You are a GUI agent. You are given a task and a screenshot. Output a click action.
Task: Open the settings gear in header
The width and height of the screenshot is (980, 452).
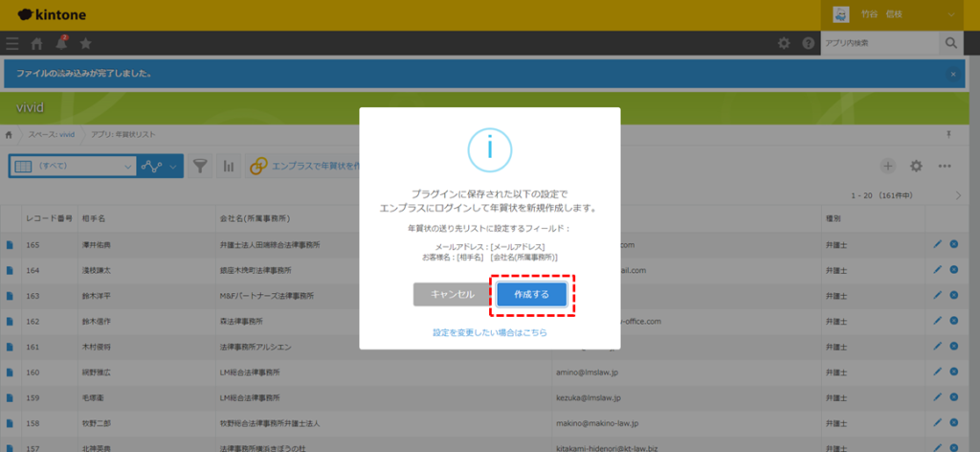click(784, 43)
